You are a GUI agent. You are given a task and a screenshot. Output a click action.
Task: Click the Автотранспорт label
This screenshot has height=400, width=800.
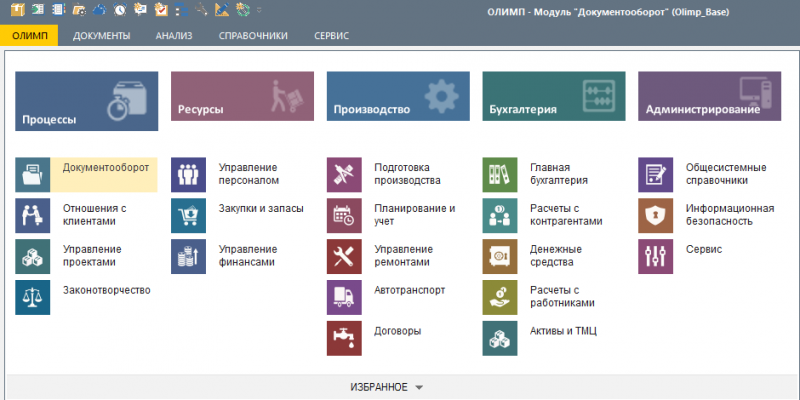coord(410,290)
